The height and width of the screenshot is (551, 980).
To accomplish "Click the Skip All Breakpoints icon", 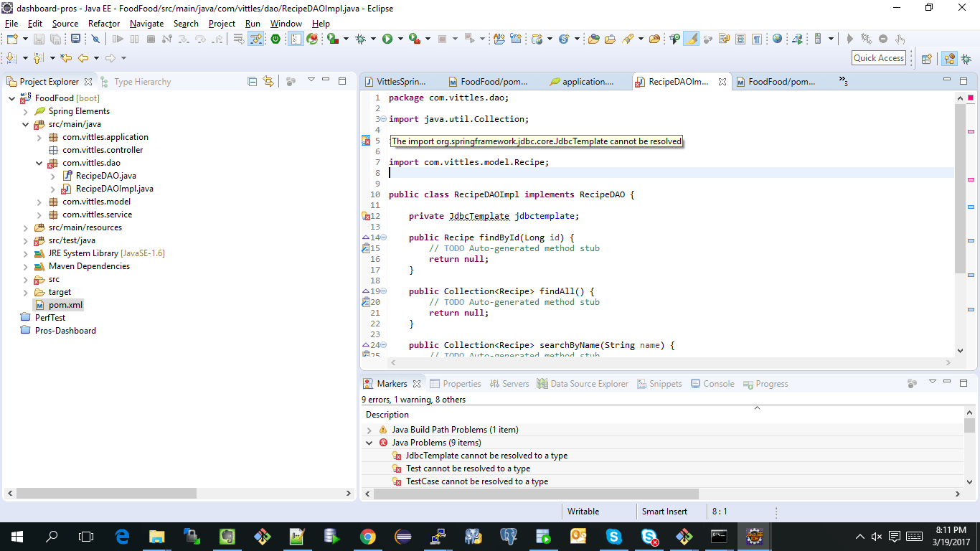I will pyautogui.click(x=95, y=39).
